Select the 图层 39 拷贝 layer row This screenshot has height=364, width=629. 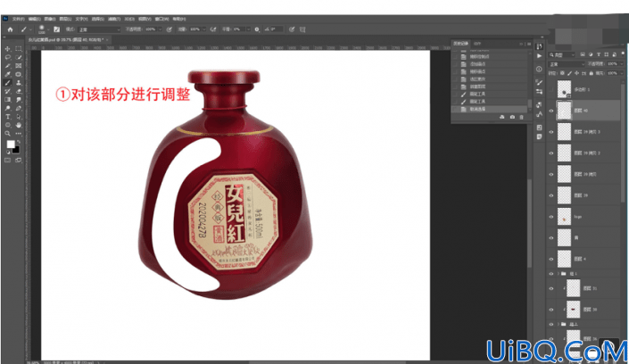(x=584, y=175)
